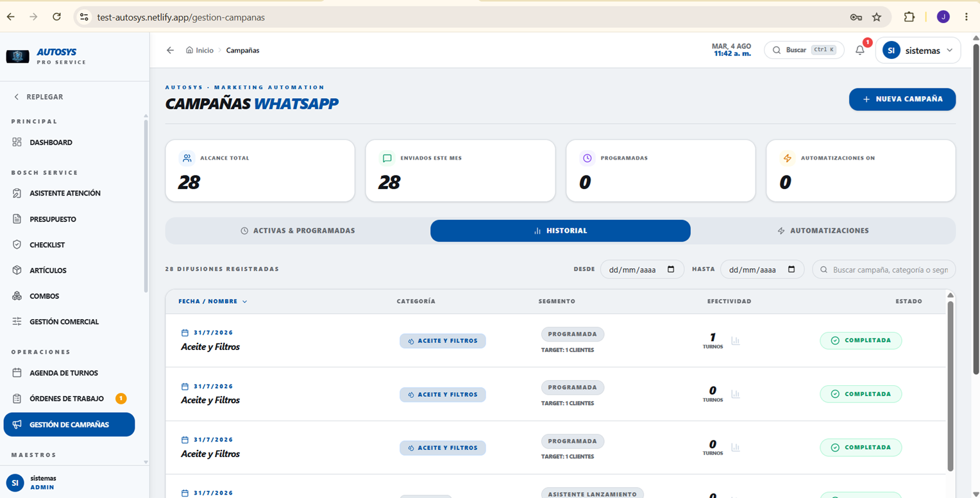Open the notifications bell
This screenshot has width=980, height=498.
click(860, 50)
